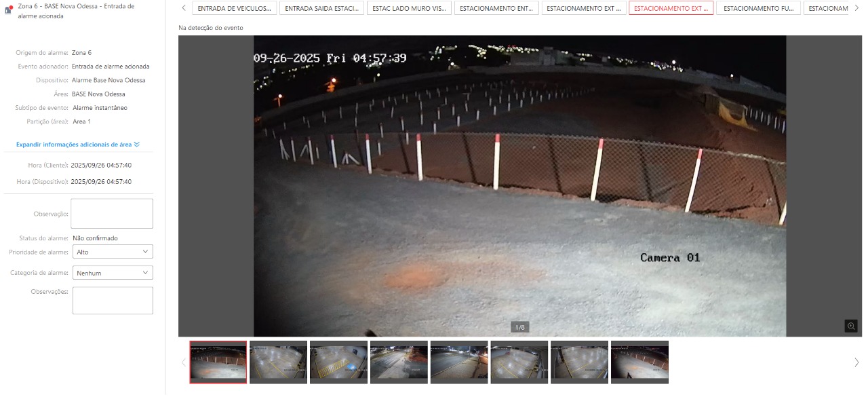This screenshot has height=397, width=868.
Task: Click the alarm icon beside Zona 6 title
Action: (x=9, y=9)
